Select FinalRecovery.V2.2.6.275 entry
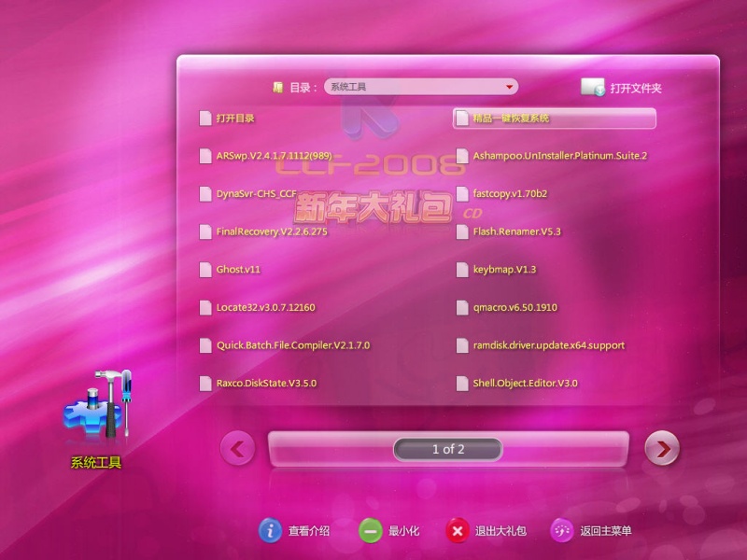This screenshot has height=560, width=747. click(x=271, y=231)
